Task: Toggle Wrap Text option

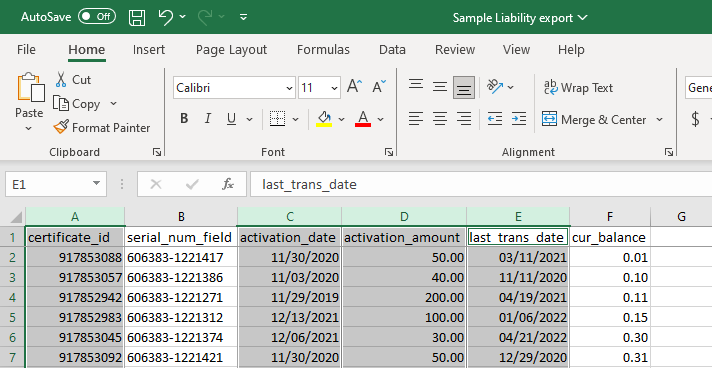Action: (578, 87)
